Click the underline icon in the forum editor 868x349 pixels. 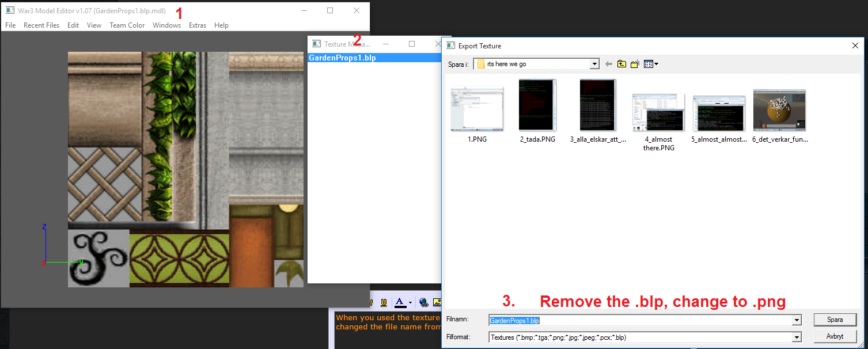[x=384, y=302]
